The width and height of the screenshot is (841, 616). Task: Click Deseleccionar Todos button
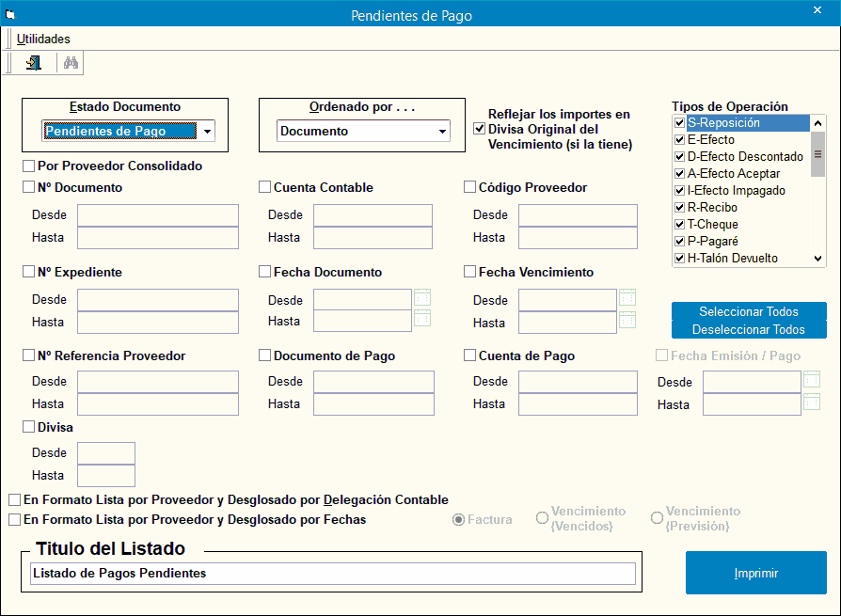[x=749, y=330]
